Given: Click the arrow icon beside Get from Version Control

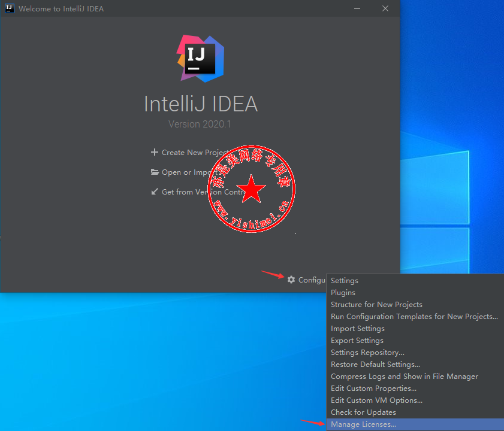Looking at the screenshot, I should click(x=155, y=192).
